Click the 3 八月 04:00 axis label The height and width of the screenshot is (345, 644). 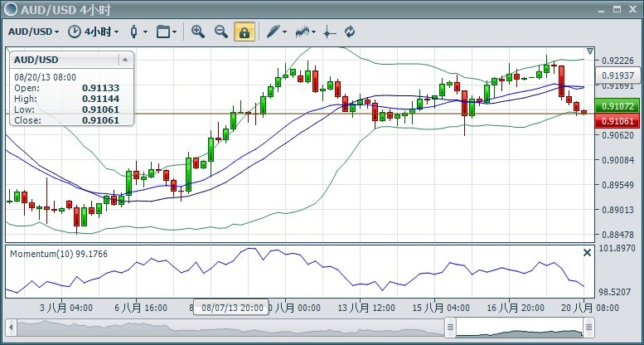tap(65, 308)
